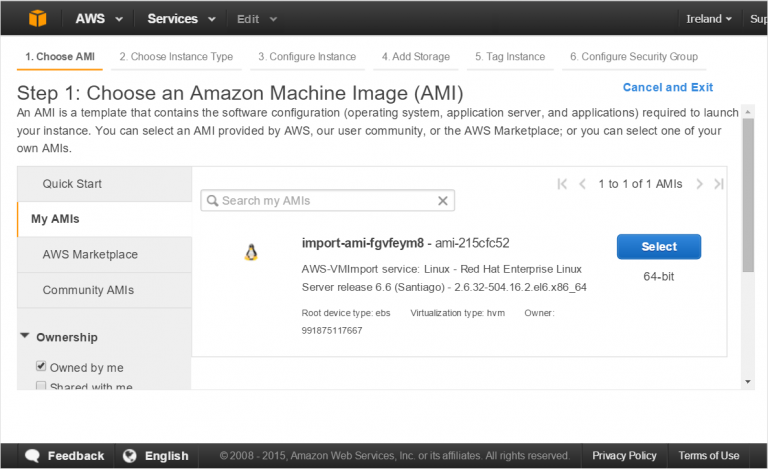
Task: Jump to first page of AMIs
Action: pos(562,184)
